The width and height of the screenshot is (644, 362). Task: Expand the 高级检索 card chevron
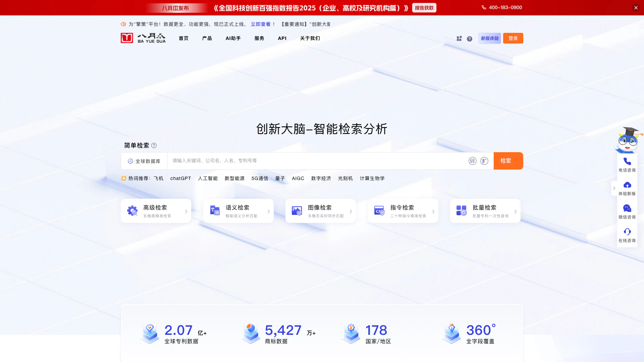186,212
